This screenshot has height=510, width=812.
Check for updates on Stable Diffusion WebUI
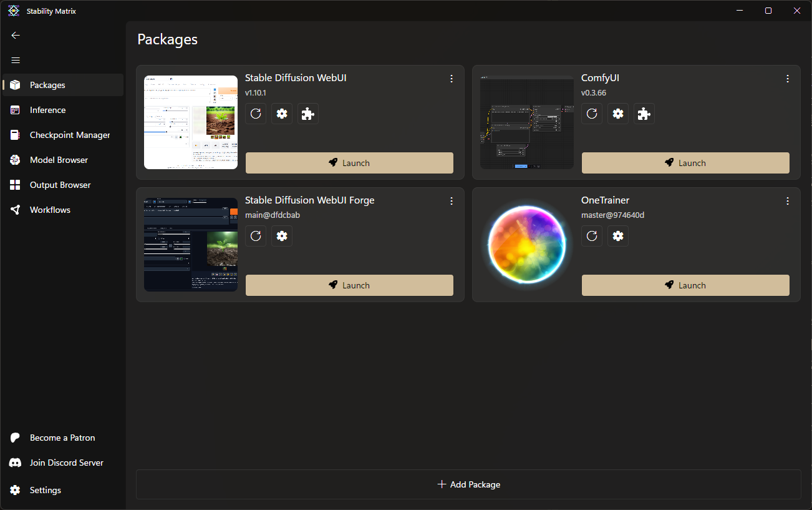(x=256, y=114)
